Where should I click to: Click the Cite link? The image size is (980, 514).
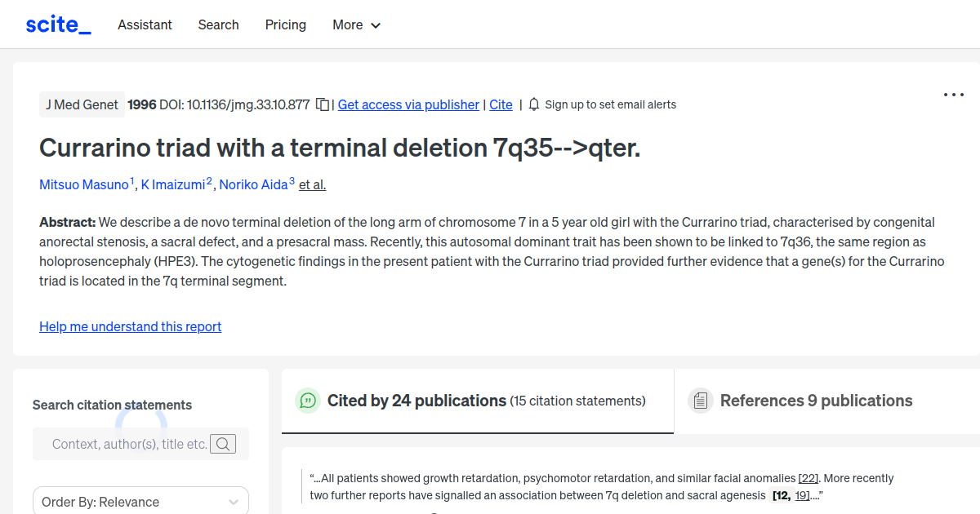pyautogui.click(x=501, y=104)
